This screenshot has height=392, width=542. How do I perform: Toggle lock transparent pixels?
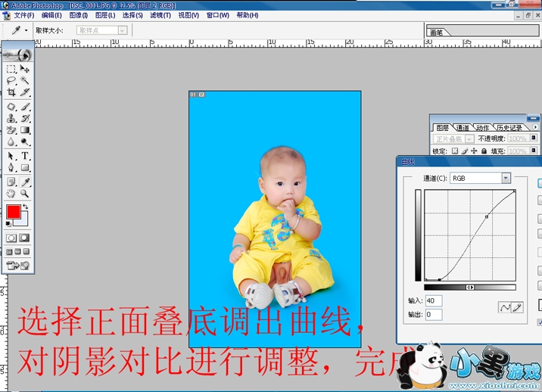455,151
